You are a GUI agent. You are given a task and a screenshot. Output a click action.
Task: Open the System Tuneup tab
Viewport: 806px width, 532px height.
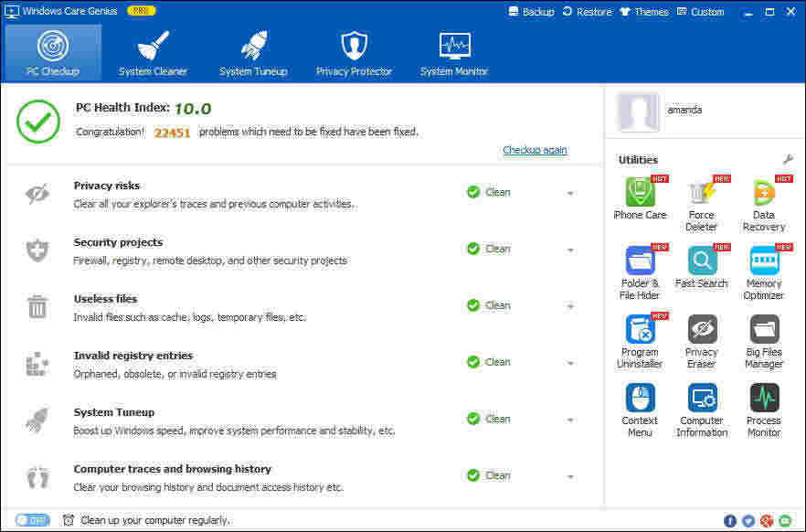[253, 53]
